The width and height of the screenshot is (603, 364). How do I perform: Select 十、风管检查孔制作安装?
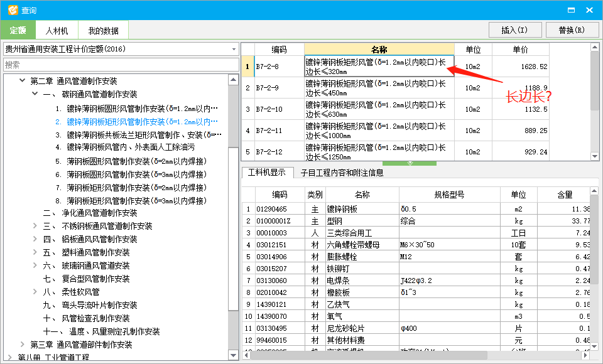click(x=86, y=318)
